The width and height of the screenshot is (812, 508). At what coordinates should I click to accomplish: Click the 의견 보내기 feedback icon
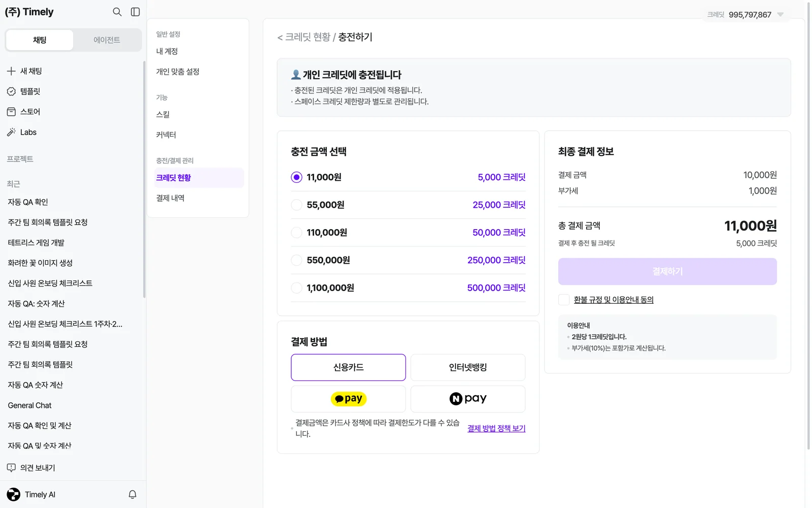point(11,468)
